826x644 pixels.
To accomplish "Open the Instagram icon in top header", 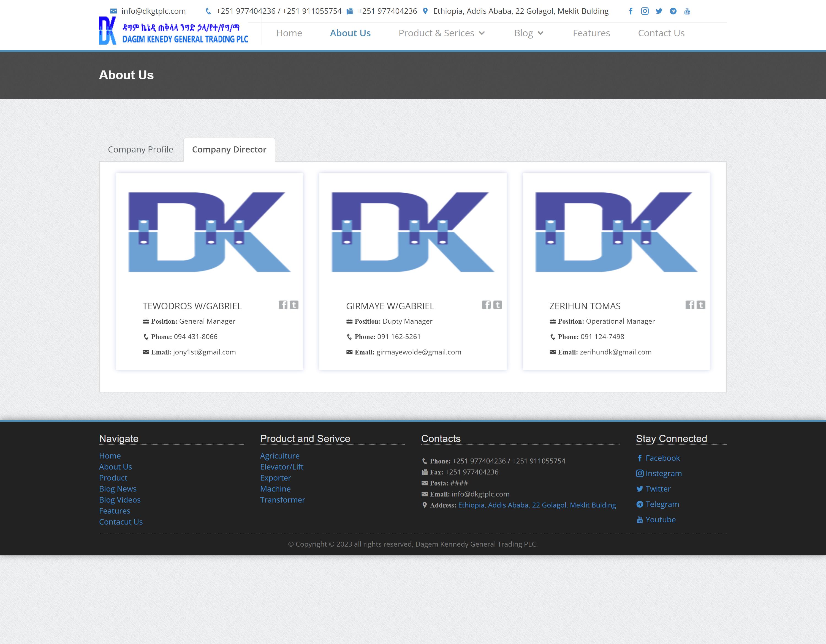I will pos(645,11).
